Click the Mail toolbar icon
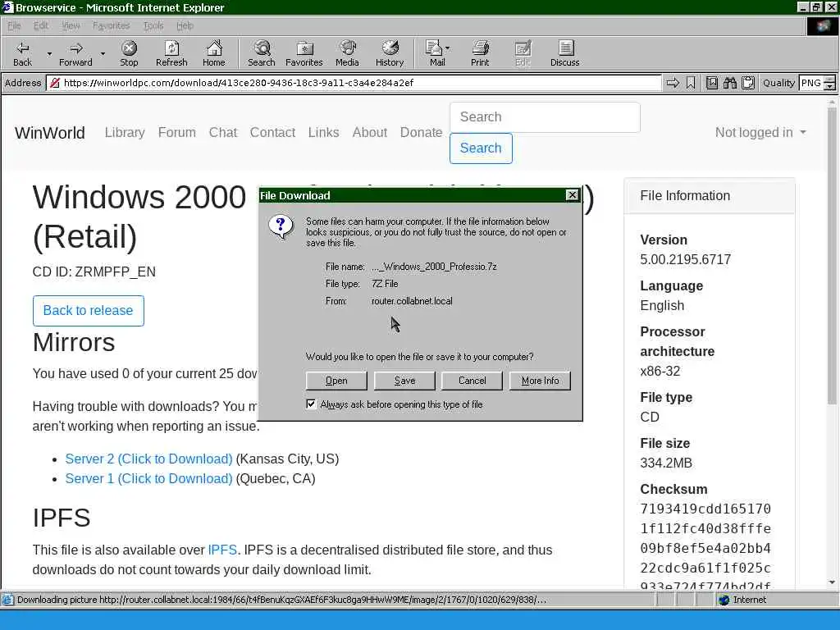This screenshot has width=840, height=630. pos(434,48)
